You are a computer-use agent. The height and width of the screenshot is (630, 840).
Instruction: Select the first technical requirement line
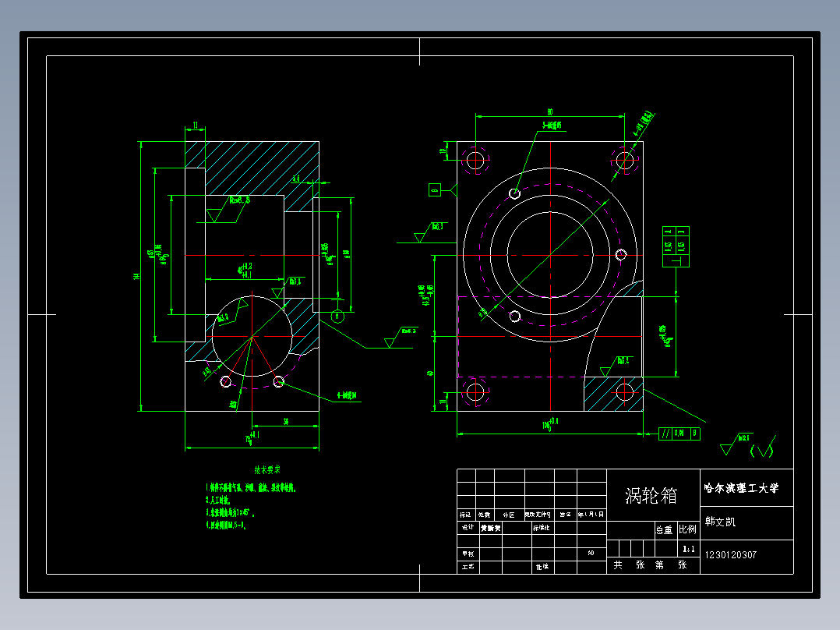(251, 488)
